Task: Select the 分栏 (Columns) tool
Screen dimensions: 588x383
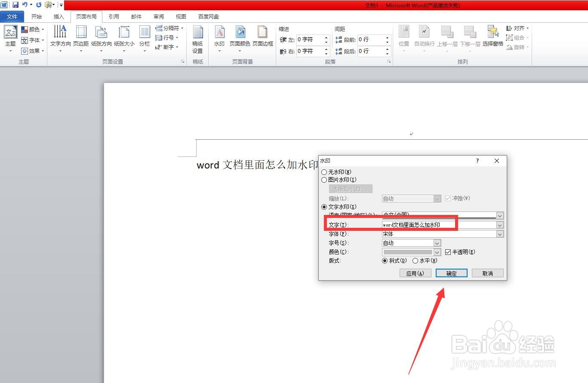Action: pos(144,38)
